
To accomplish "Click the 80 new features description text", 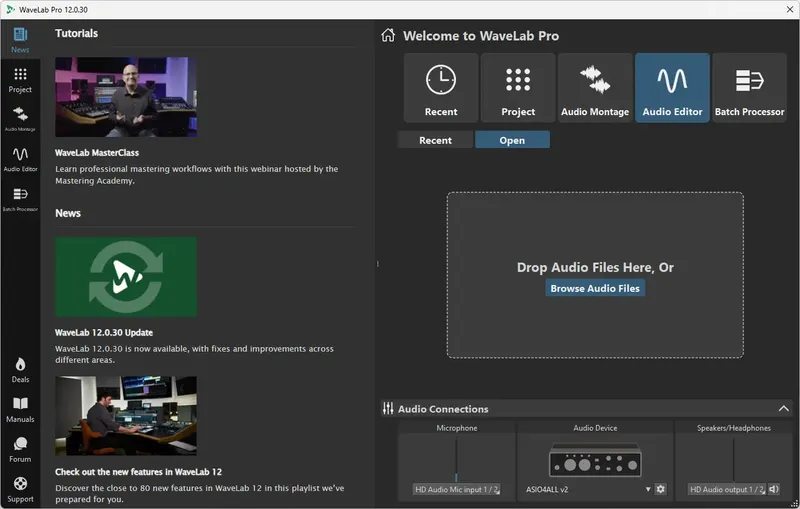I will (x=199, y=493).
